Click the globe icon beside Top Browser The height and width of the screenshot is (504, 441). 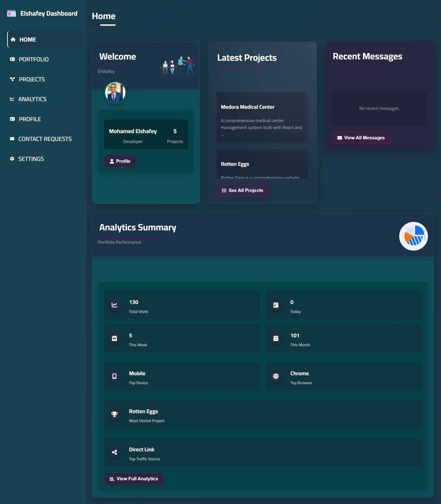[x=276, y=376]
